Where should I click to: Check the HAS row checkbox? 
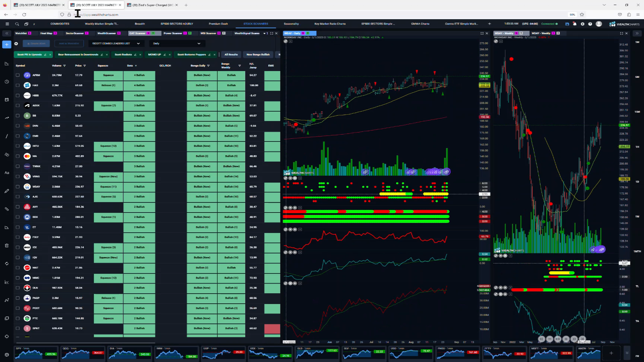click(x=18, y=85)
